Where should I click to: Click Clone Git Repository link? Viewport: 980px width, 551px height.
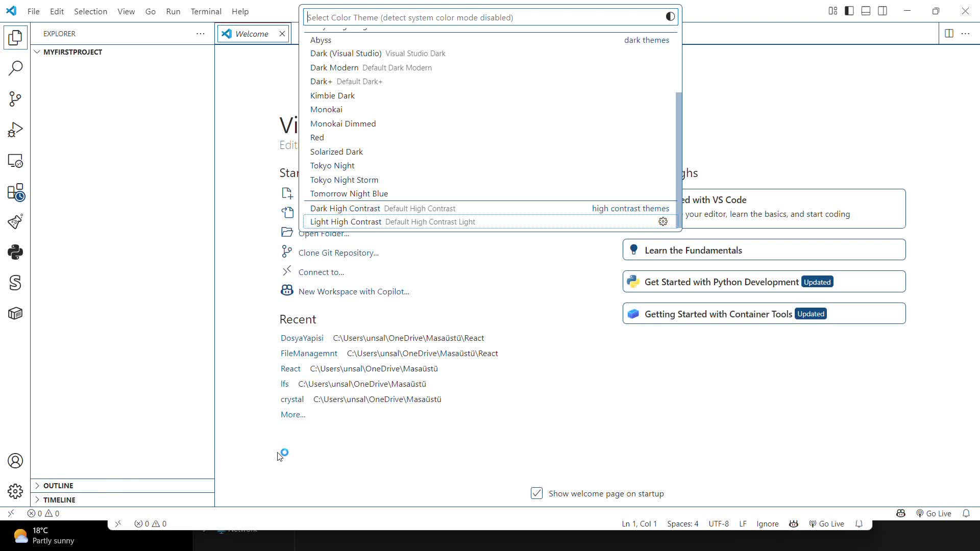pos(338,253)
